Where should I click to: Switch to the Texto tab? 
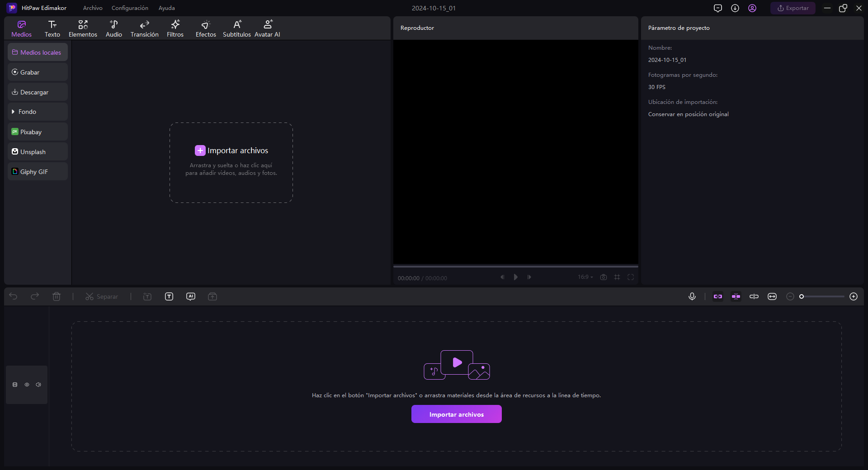pyautogui.click(x=52, y=28)
